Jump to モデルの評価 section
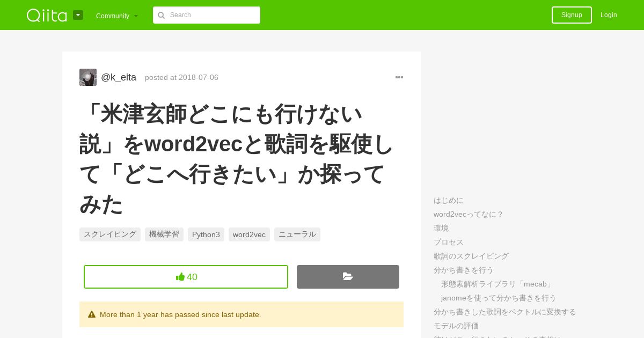The image size is (644, 338). coord(456,326)
